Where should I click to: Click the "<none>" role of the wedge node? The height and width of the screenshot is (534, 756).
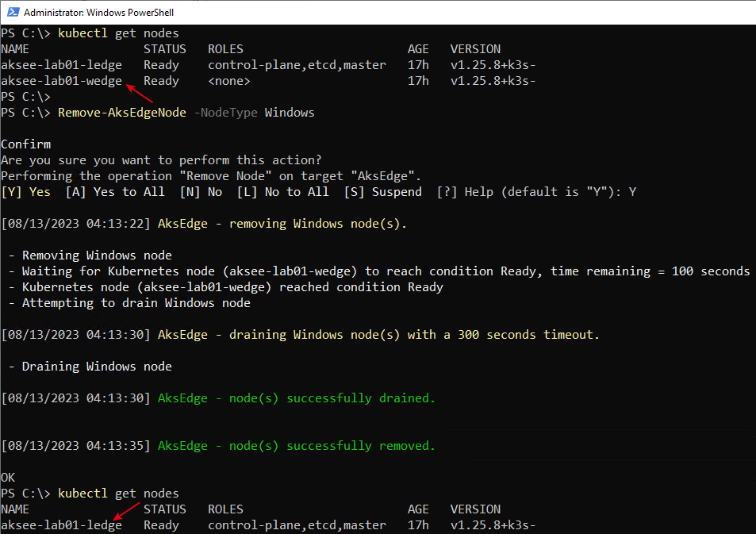coord(229,81)
